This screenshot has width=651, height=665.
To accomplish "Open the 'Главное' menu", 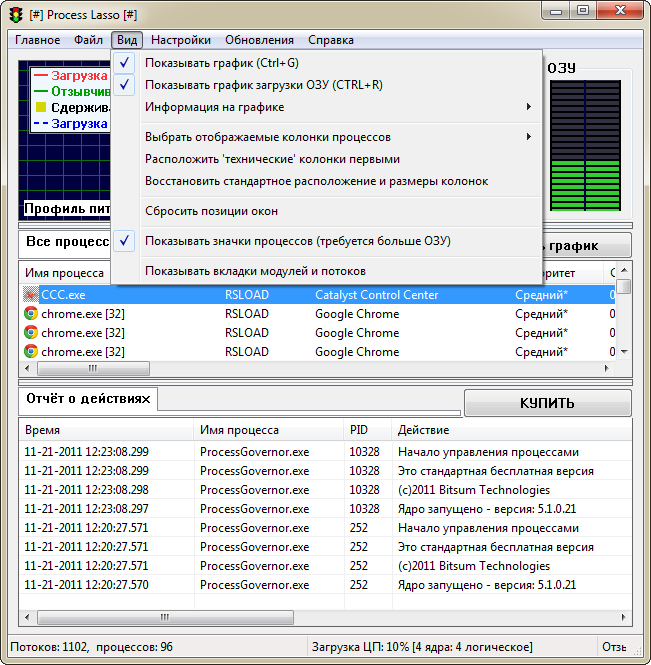I will [37, 40].
